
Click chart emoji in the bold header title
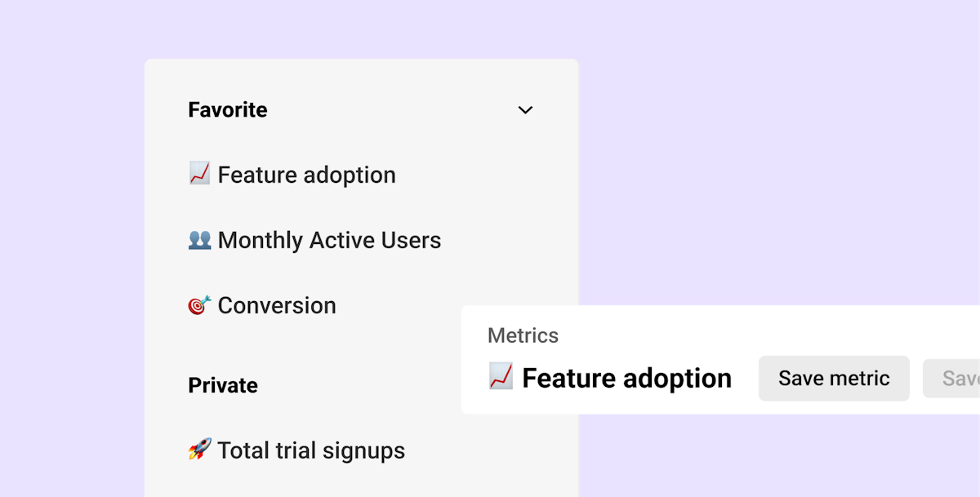click(501, 377)
